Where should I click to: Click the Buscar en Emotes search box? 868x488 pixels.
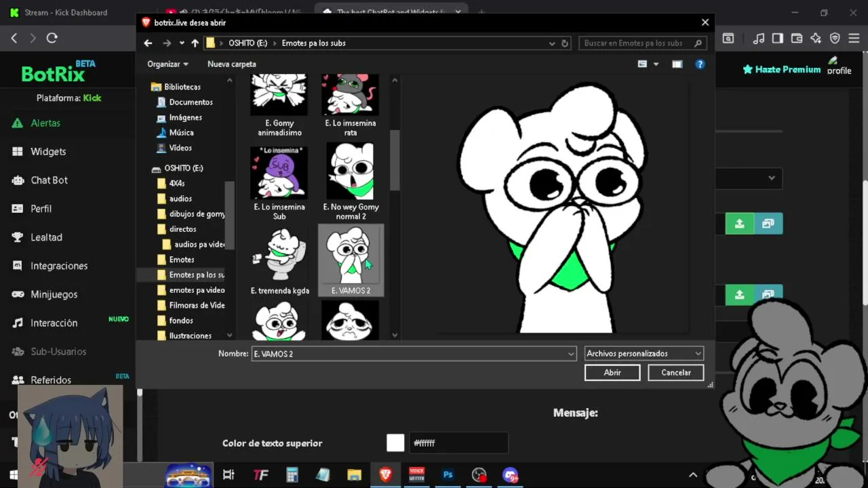(643, 43)
